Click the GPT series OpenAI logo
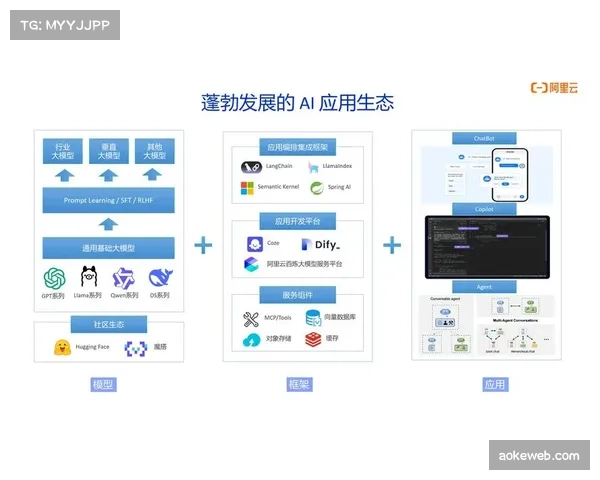 click(x=55, y=278)
